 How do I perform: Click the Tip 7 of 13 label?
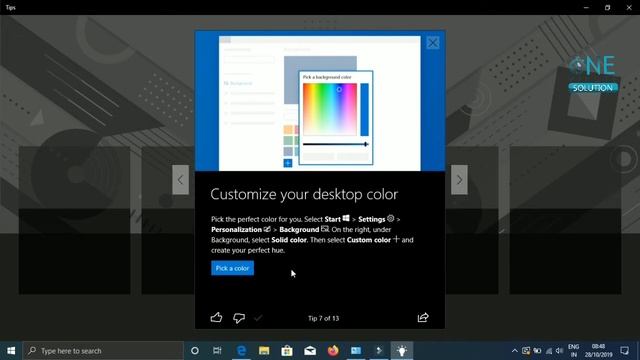click(x=323, y=318)
